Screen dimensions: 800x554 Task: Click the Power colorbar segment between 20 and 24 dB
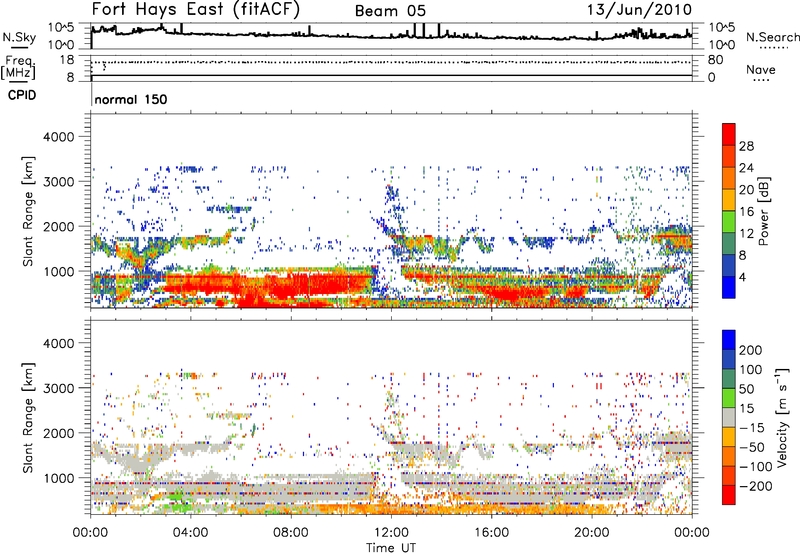729,178
